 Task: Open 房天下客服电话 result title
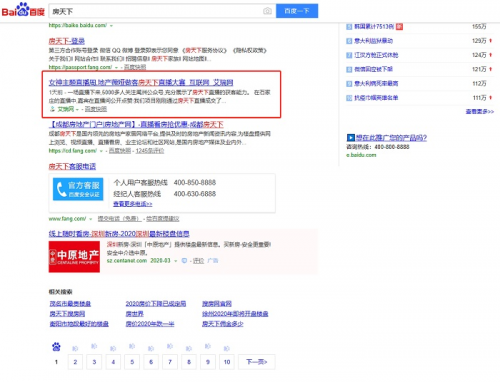[72, 166]
